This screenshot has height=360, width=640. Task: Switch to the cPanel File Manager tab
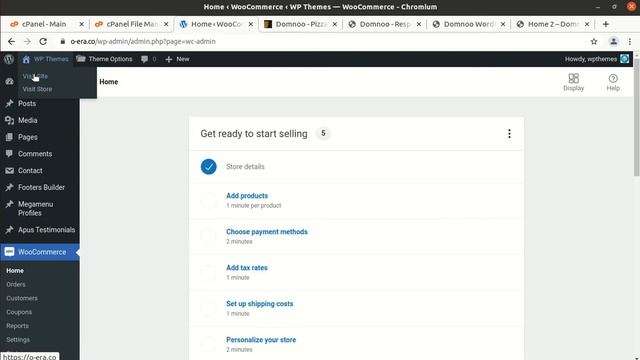[x=131, y=24]
